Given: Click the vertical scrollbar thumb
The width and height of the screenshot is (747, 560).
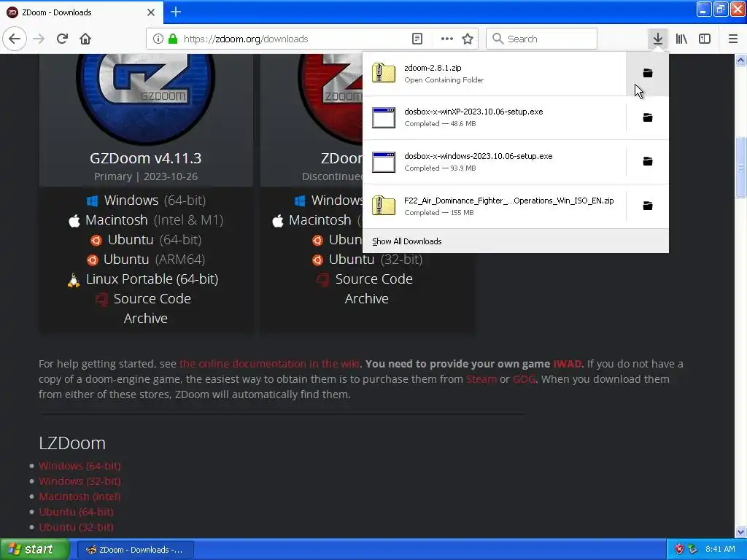Looking at the screenshot, I should [x=740, y=167].
